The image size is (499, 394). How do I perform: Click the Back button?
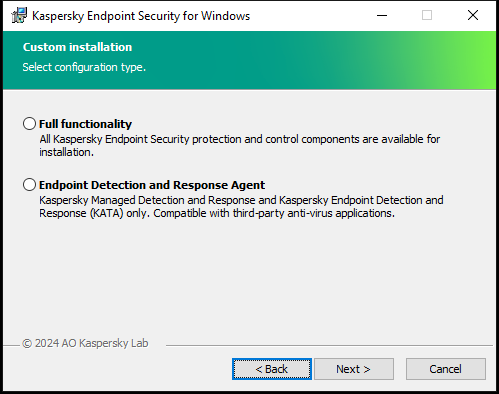click(x=272, y=369)
